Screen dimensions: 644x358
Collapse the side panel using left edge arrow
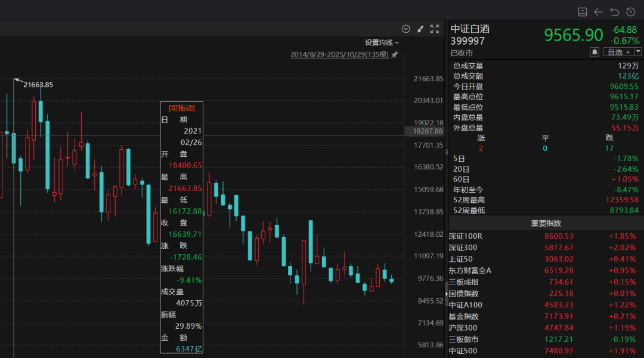pyautogui.click(x=447, y=294)
